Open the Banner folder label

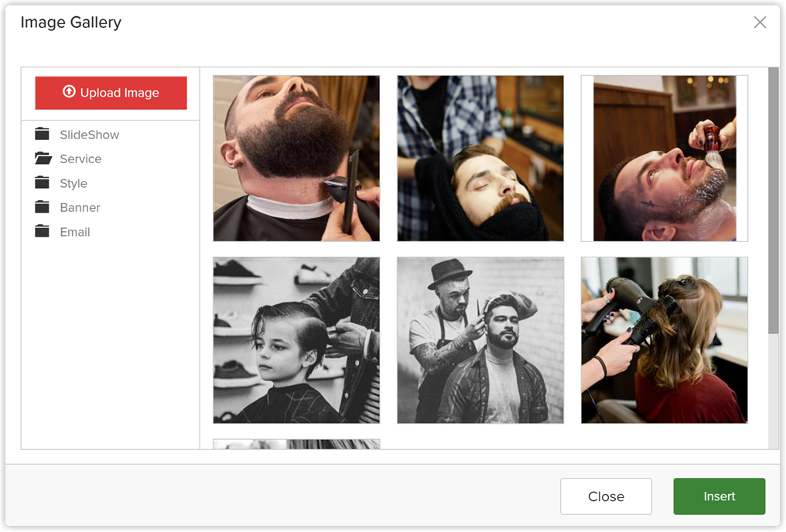tap(80, 207)
